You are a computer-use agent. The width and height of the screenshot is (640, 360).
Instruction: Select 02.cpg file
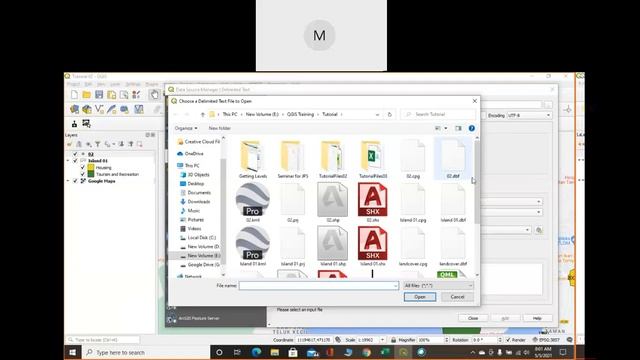413,159
